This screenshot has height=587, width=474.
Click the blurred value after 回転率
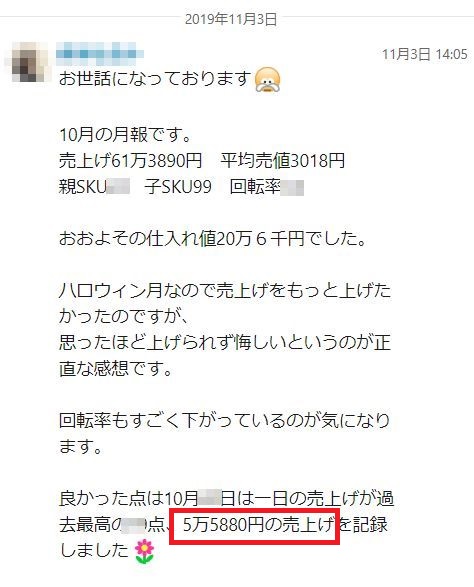pyautogui.click(x=293, y=188)
